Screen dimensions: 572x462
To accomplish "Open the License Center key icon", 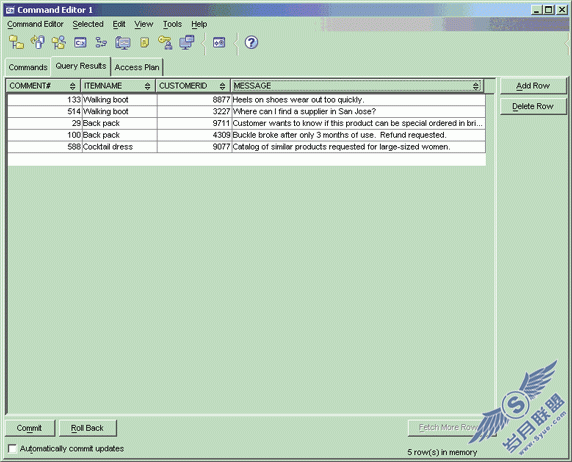I will coord(165,42).
